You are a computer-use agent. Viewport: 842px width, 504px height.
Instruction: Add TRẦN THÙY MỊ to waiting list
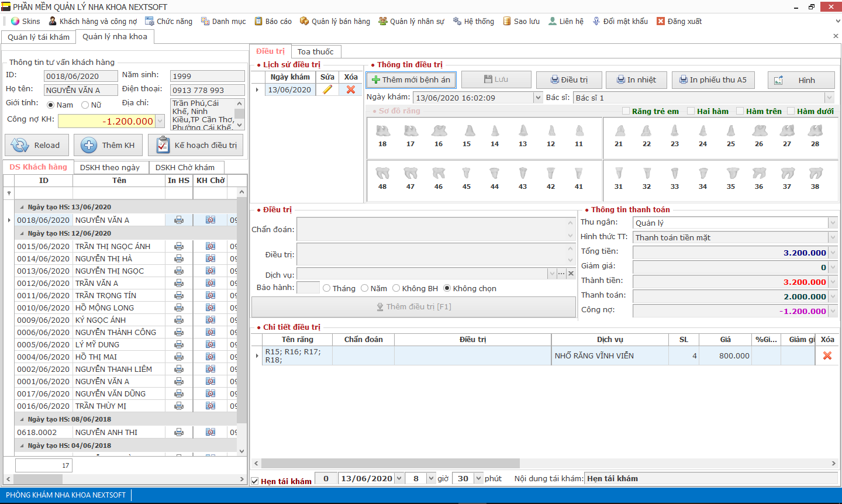coord(210,406)
